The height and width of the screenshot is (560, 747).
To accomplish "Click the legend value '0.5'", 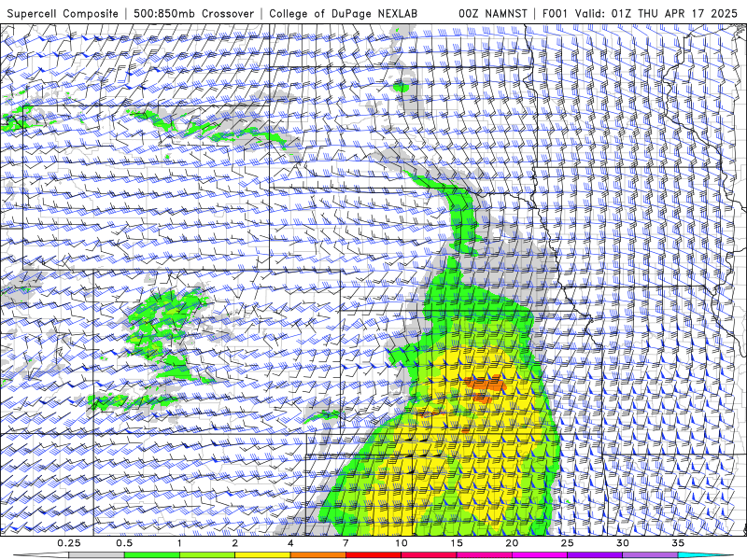I will point(124,543).
